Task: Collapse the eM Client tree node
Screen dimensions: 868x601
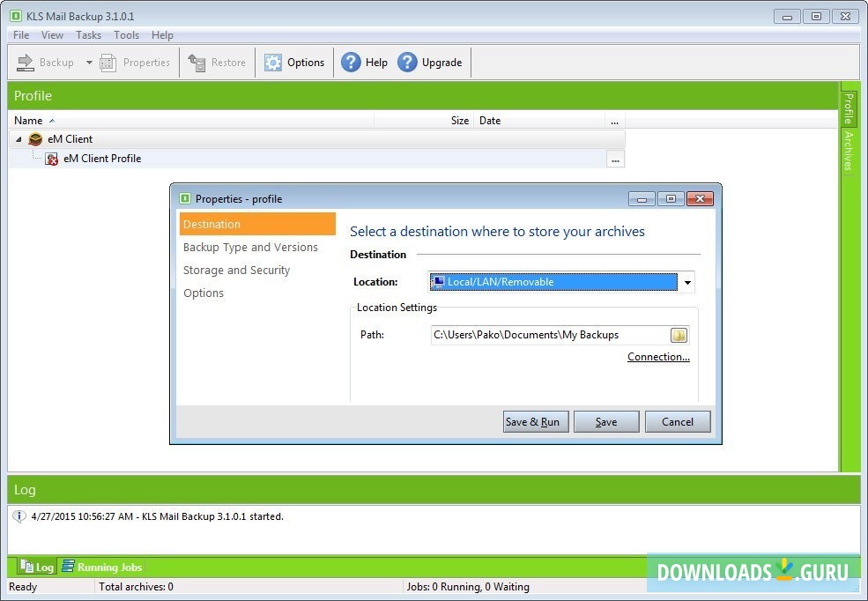Action: click(19, 138)
